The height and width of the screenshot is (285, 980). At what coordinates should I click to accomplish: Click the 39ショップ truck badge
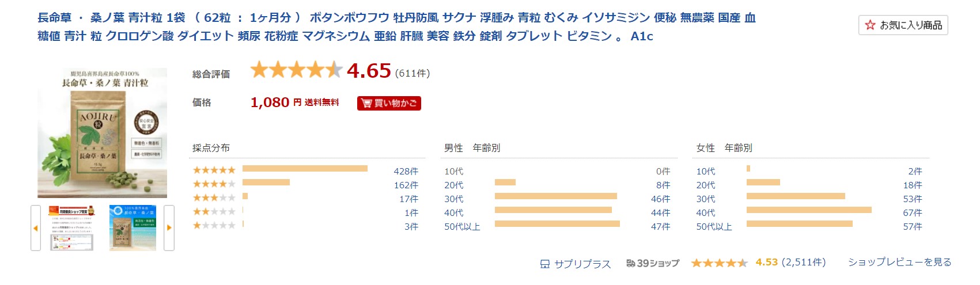(x=653, y=263)
